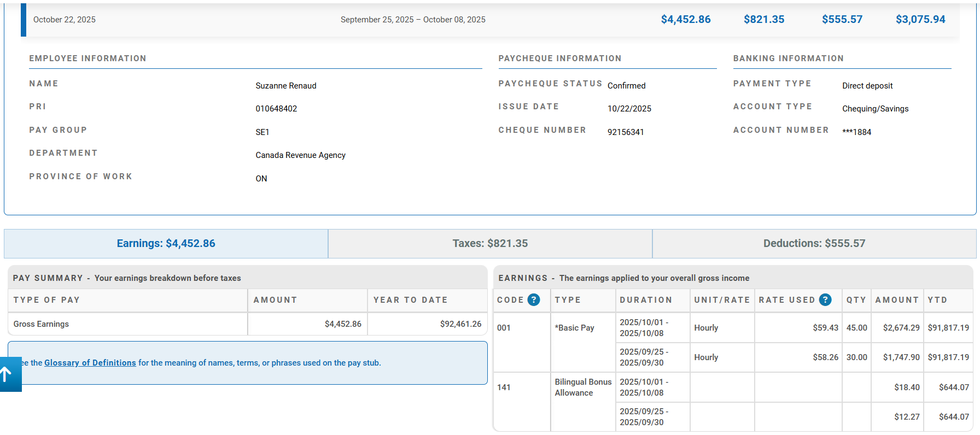
Task: Open the Earnings: $4,452.86 tab
Action: click(166, 244)
